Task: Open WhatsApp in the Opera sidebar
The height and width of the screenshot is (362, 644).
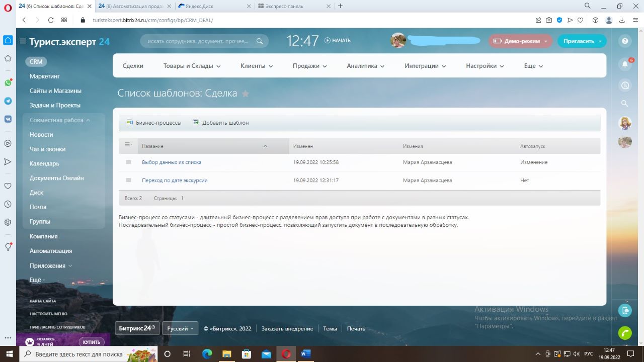Action: point(8,82)
